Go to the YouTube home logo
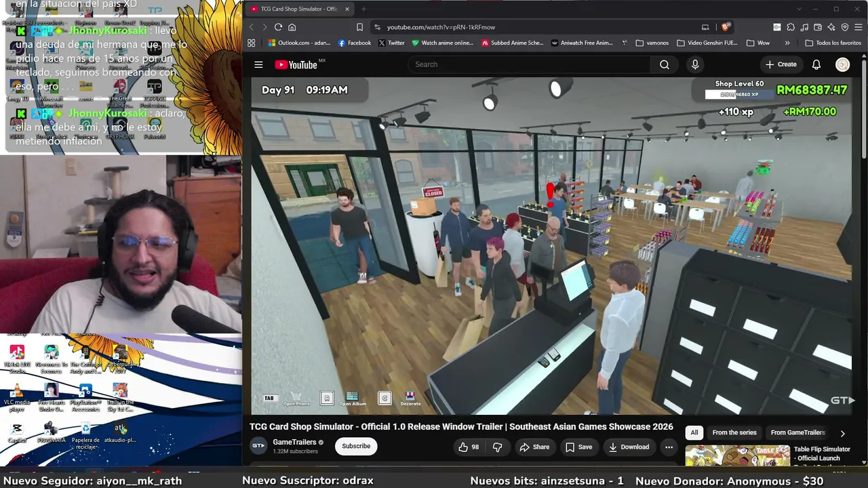Image resolution: width=868 pixels, height=488 pixels. click(296, 64)
